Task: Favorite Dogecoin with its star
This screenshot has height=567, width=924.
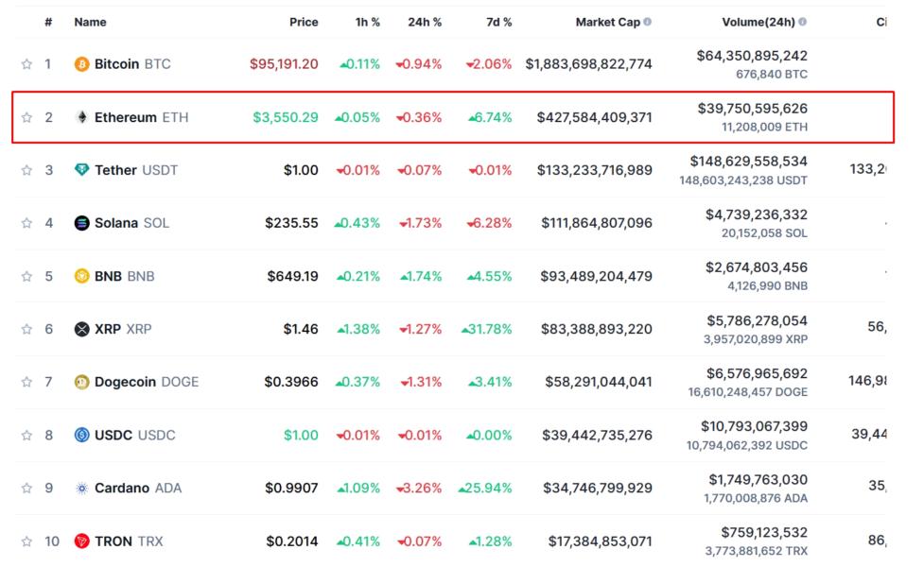Action: pos(26,382)
